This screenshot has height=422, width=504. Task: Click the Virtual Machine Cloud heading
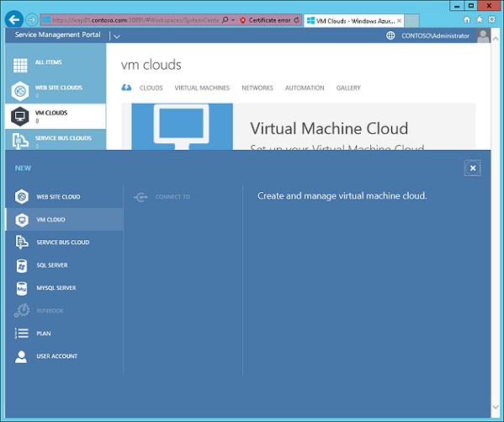point(329,128)
